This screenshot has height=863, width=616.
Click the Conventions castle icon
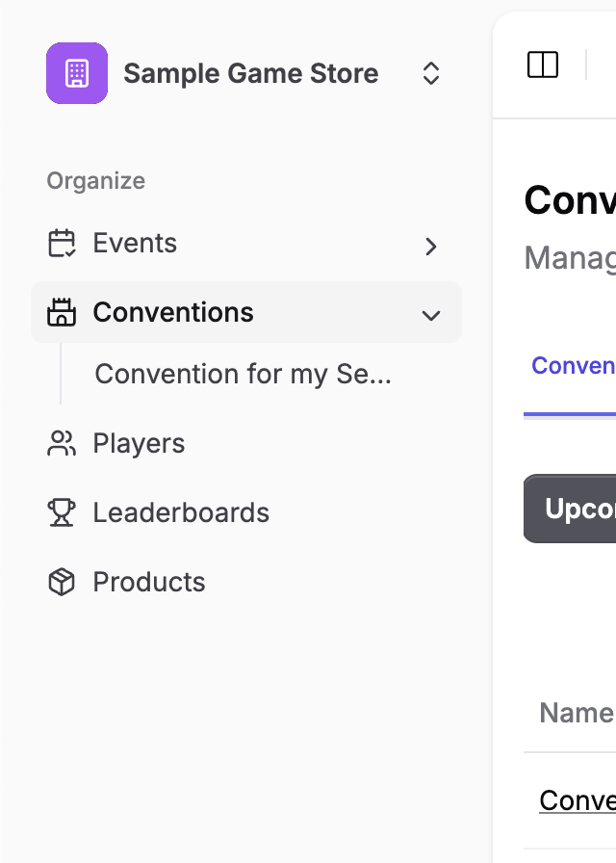pyautogui.click(x=62, y=312)
